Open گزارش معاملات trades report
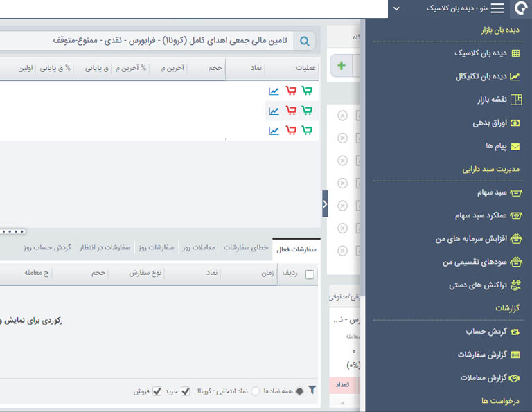 pyautogui.click(x=490, y=378)
